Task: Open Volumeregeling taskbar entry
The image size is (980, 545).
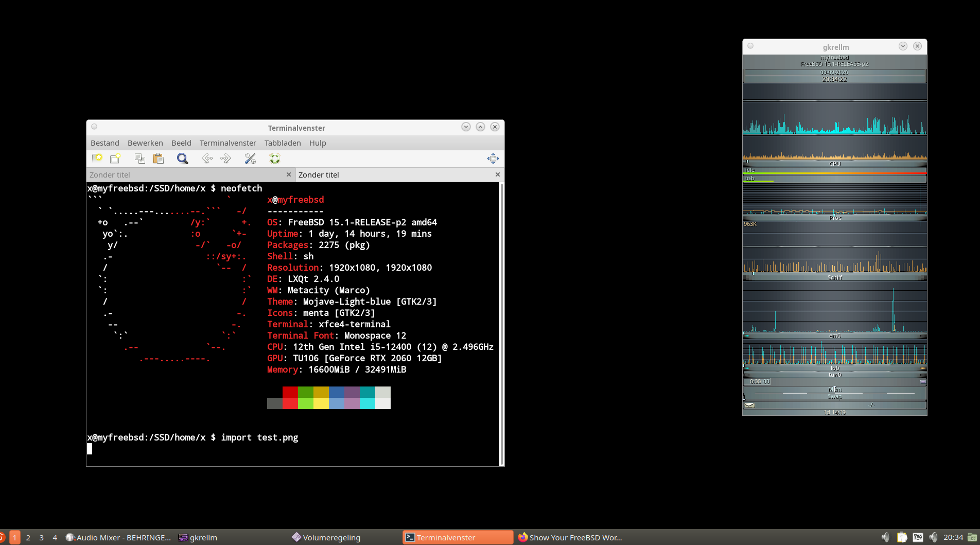Action: tap(345, 537)
